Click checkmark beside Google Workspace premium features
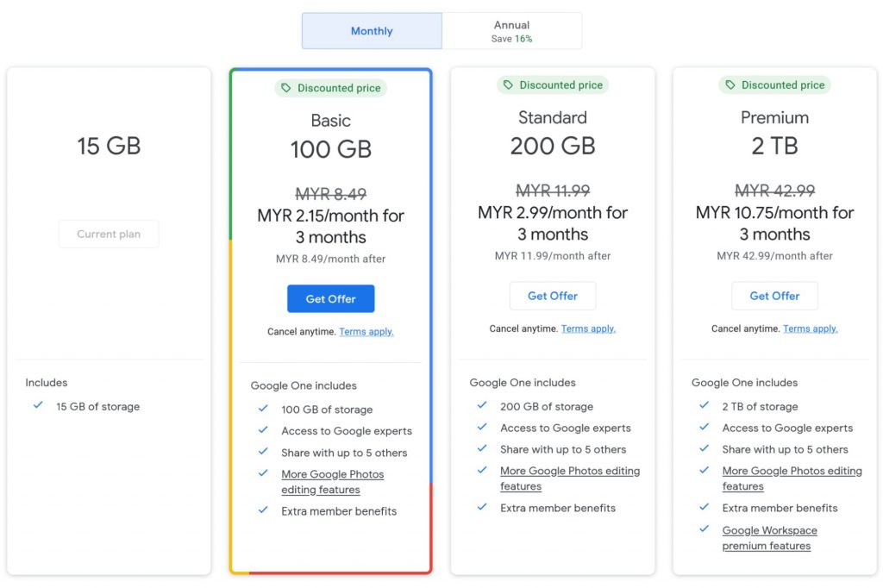The width and height of the screenshot is (883, 588). (x=704, y=529)
